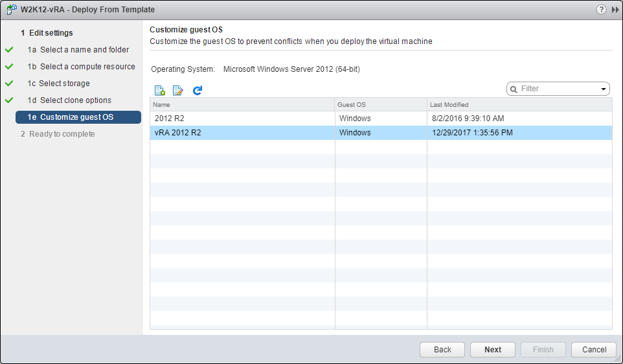Image resolution: width=623 pixels, height=364 pixels.
Task: Focus the Filter text field
Action: [x=560, y=89]
